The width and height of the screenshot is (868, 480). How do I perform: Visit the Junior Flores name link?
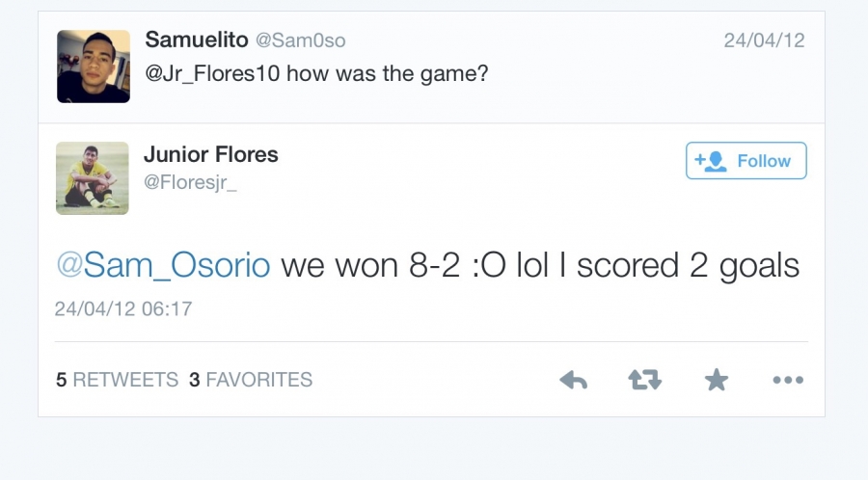tap(210, 153)
